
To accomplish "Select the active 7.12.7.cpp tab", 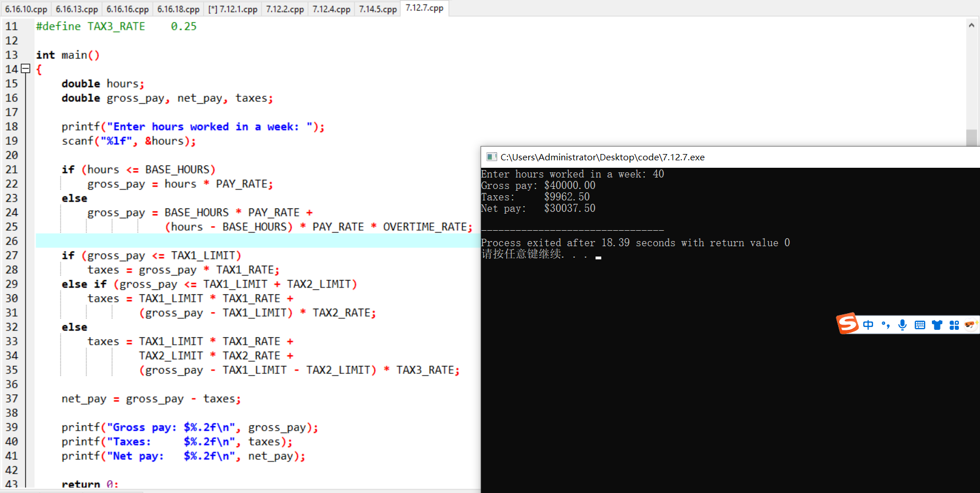I will tap(424, 8).
